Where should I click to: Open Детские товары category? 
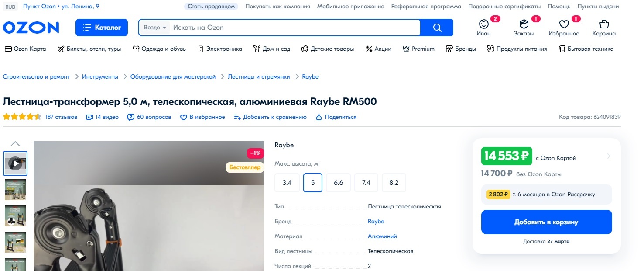(x=328, y=49)
